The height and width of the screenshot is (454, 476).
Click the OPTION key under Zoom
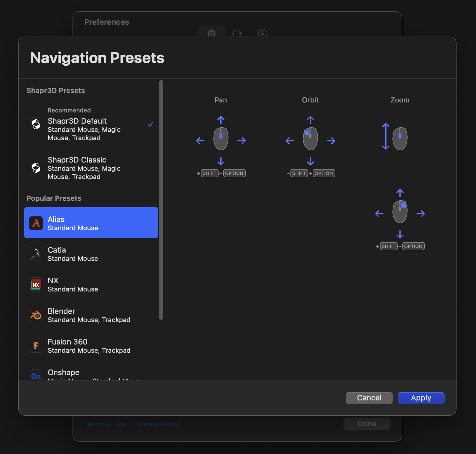(x=414, y=246)
